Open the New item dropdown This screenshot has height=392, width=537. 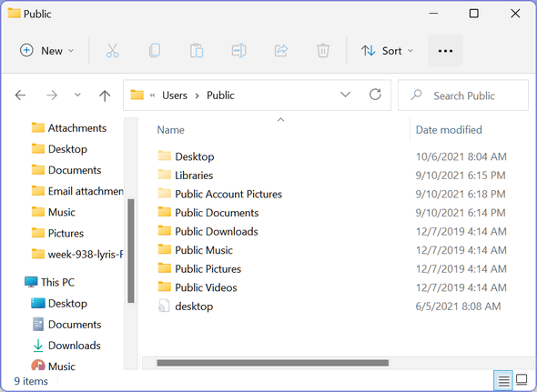46,51
